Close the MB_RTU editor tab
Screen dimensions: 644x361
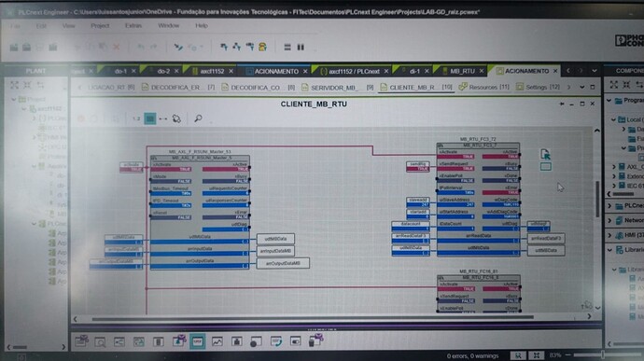coord(482,71)
